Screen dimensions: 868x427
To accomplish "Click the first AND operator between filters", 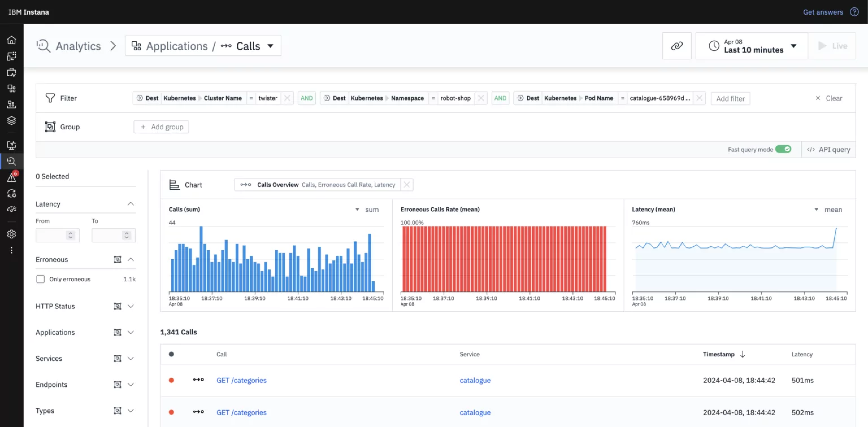I will point(307,98).
